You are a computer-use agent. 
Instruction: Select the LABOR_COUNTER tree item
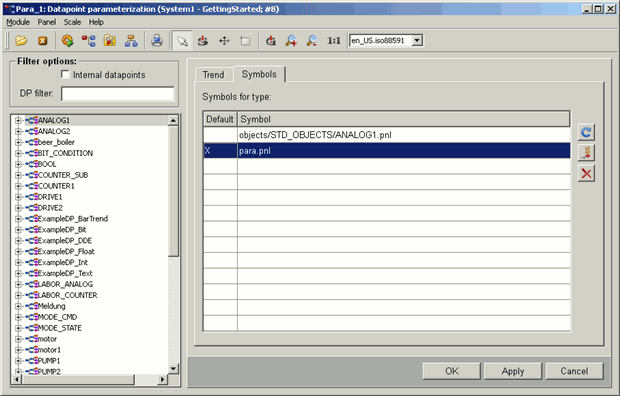67,295
